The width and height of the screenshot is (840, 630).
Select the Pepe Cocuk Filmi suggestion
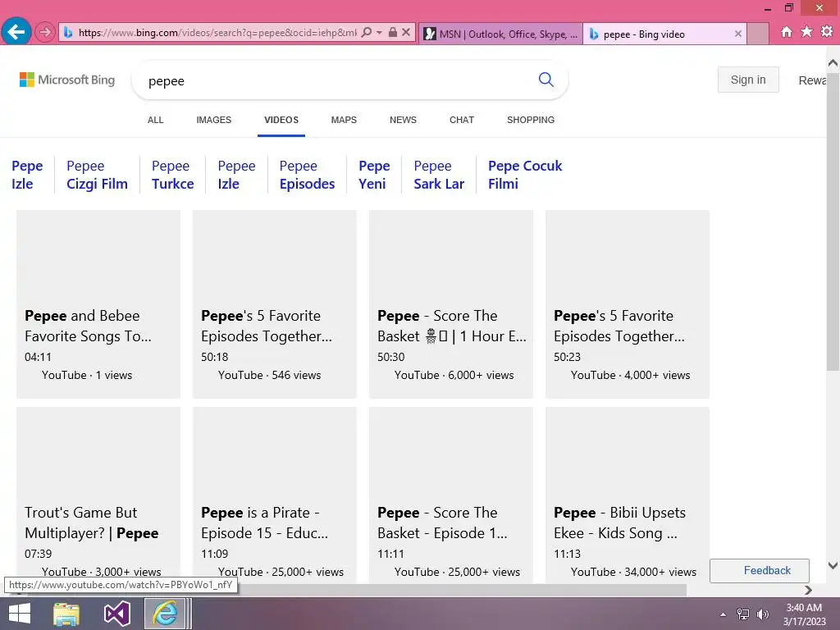pos(525,175)
